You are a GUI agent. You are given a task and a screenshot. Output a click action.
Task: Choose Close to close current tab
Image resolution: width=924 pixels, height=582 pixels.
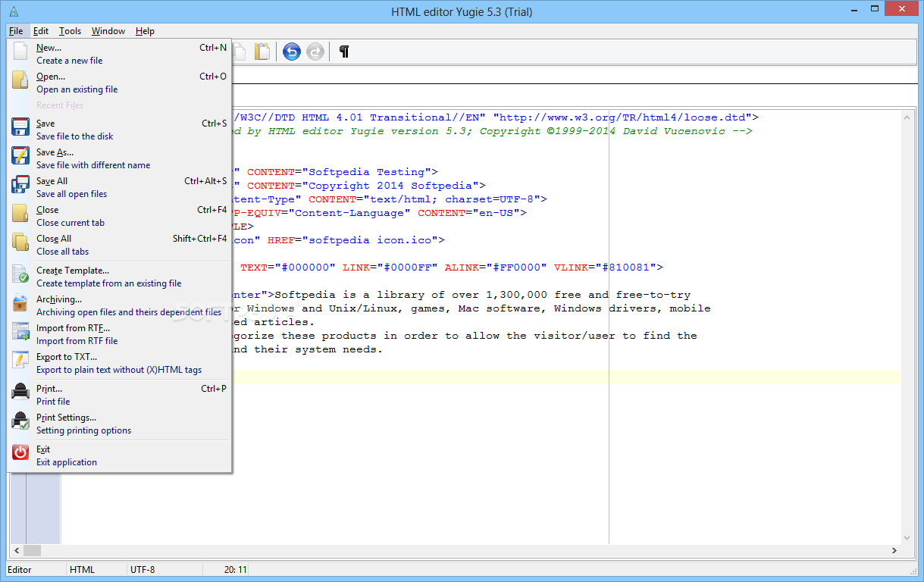[x=120, y=216]
